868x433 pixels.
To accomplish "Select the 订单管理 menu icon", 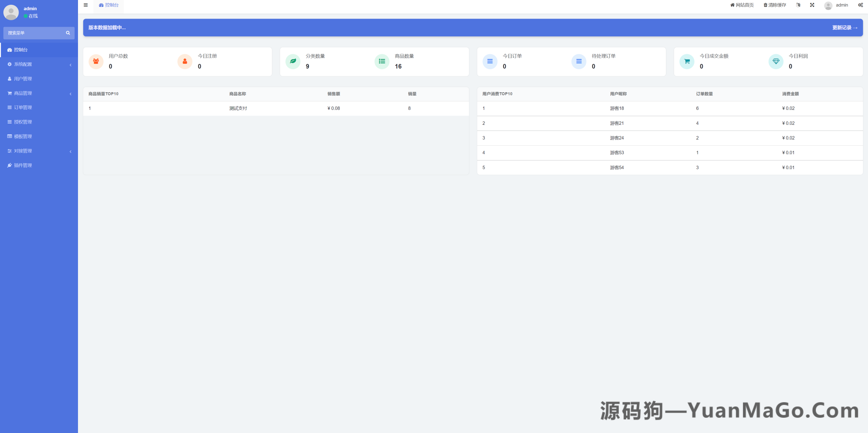I will (9, 107).
